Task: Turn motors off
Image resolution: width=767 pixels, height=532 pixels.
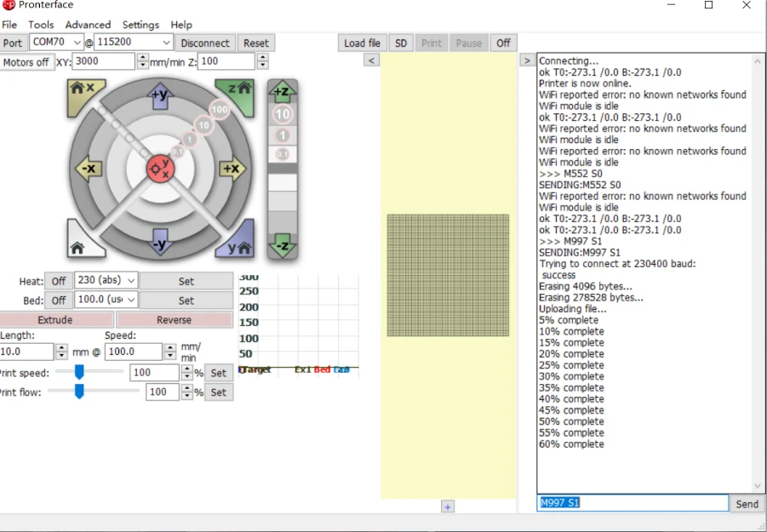Action: [x=26, y=62]
